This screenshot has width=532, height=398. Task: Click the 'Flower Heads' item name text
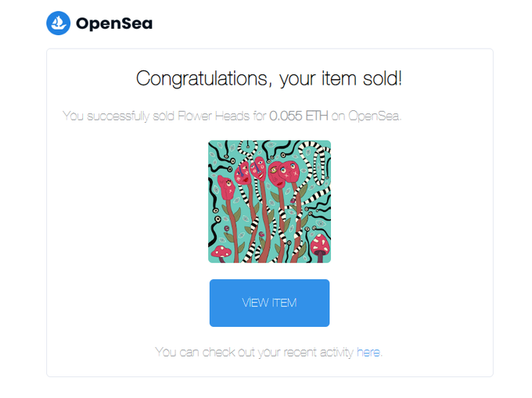click(214, 116)
